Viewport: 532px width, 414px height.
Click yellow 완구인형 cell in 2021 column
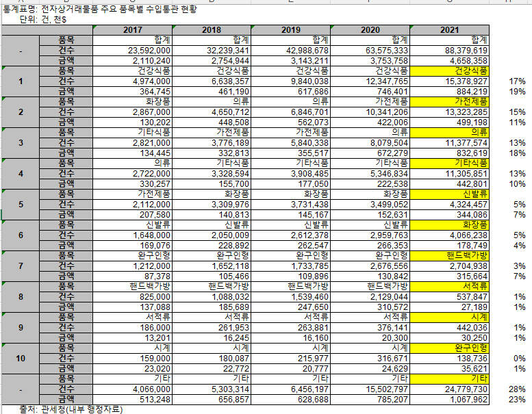pos(450,348)
